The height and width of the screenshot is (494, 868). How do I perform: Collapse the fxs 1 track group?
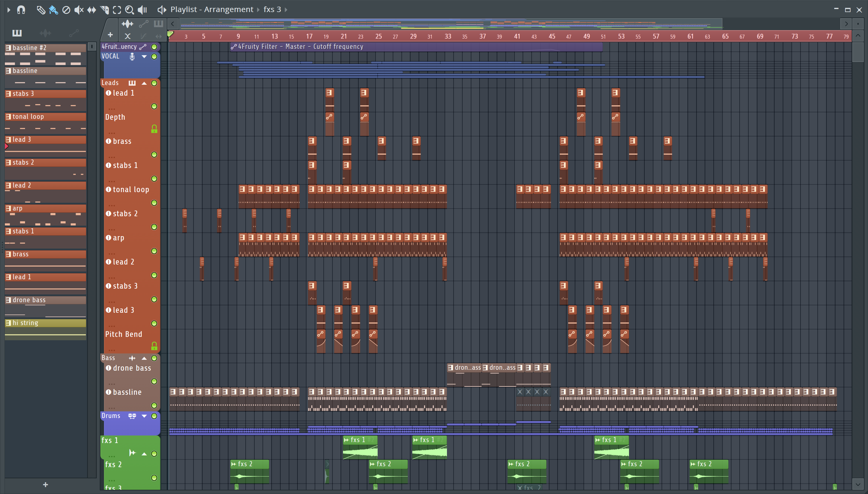(144, 454)
